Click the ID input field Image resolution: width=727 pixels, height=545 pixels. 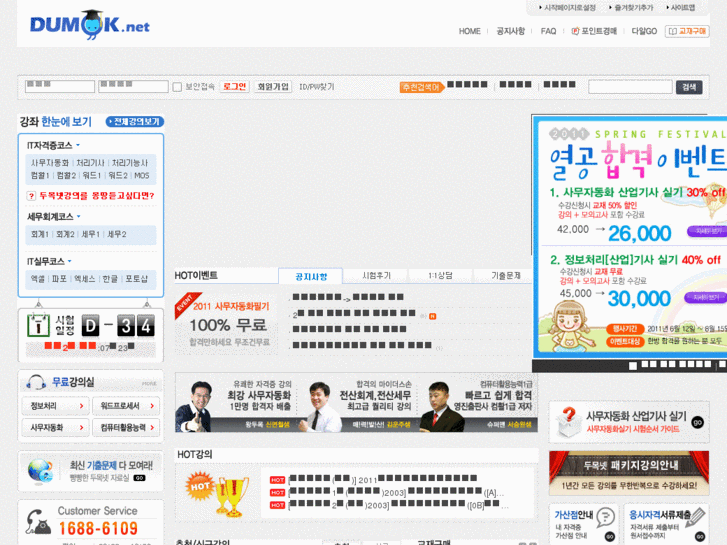tap(60, 86)
